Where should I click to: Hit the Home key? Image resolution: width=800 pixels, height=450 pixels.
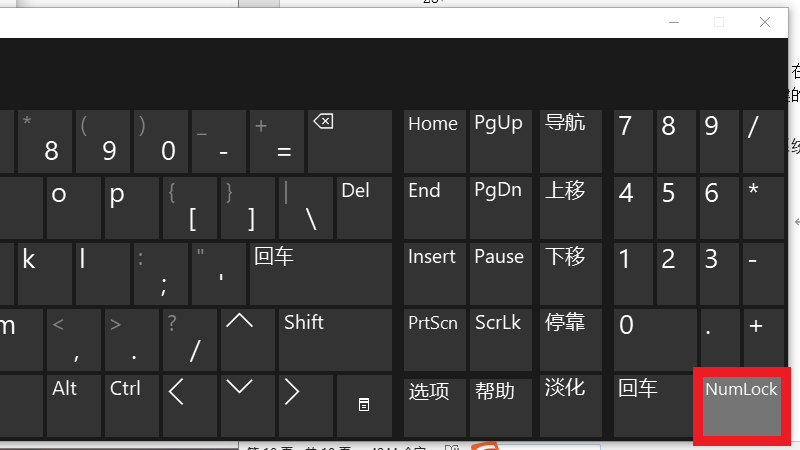click(435, 141)
